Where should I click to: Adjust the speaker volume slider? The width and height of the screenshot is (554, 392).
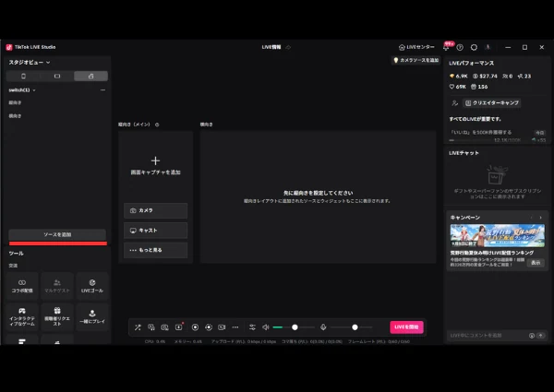point(294,327)
